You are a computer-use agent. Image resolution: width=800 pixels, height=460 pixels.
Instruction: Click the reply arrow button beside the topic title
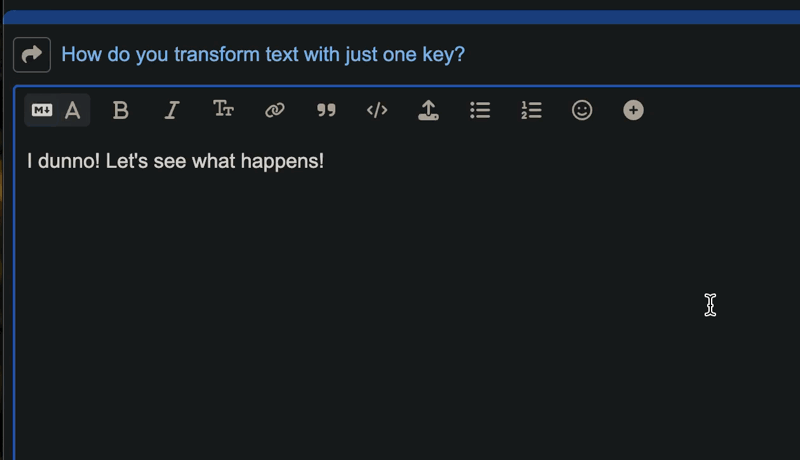(x=32, y=54)
